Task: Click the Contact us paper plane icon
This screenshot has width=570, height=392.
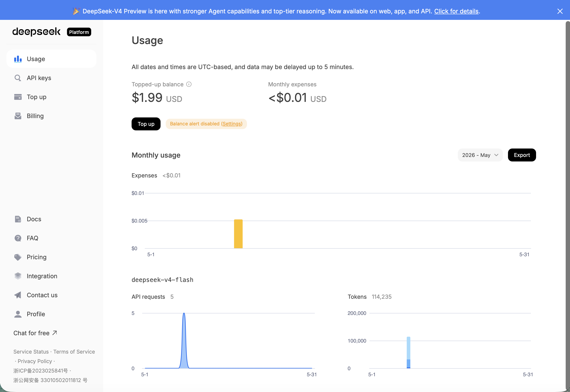Action: (18, 295)
